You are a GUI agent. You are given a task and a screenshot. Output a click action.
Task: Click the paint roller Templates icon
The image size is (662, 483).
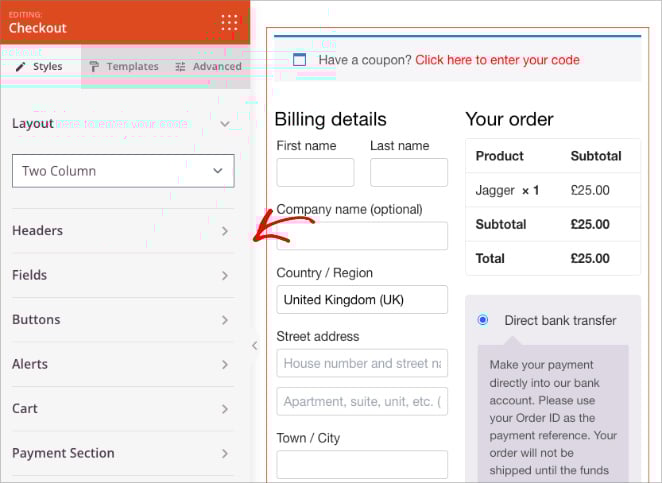pos(94,67)
